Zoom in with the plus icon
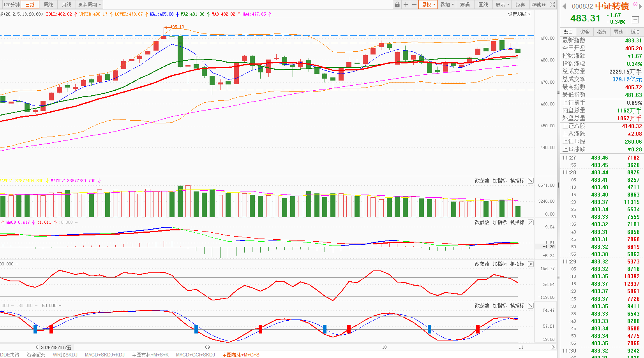The height and width of the screenshot is (358, 644). 406,5
